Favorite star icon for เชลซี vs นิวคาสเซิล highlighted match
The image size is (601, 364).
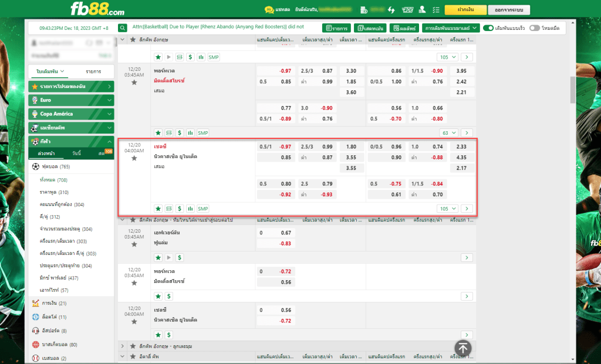click(x=158, y=209)
